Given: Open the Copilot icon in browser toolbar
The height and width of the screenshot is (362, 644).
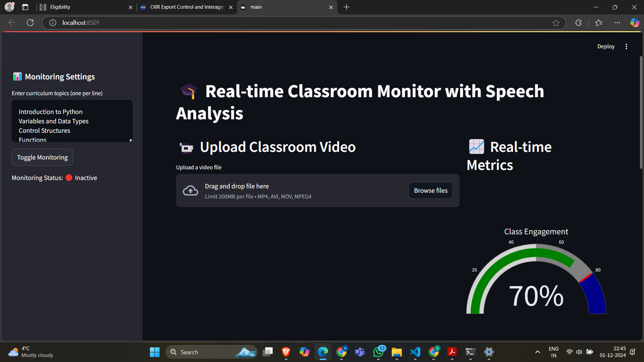Looking at the screenshot, I should tap(635, 23).
